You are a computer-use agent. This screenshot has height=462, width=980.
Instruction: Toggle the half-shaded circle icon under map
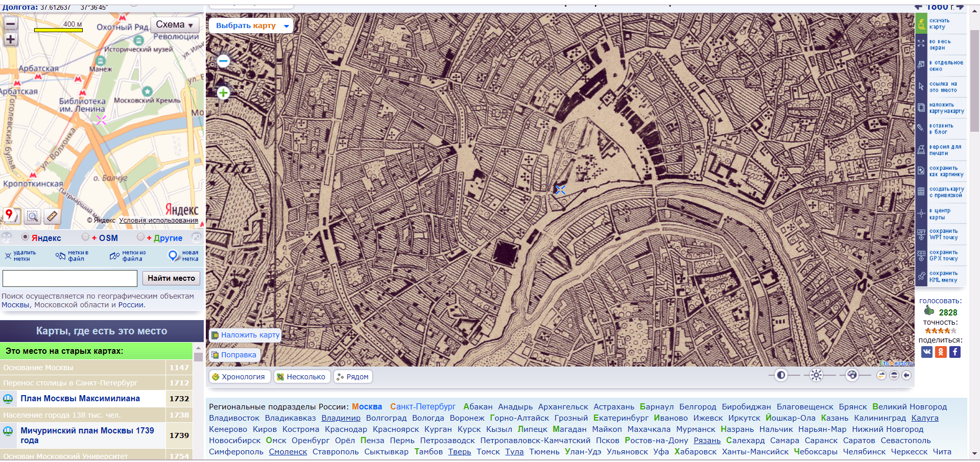[894, 375]
